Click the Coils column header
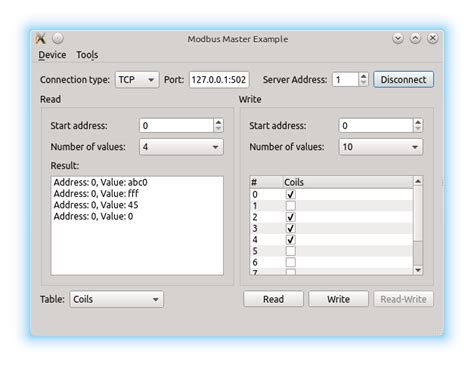The width and height of the screenshot is (474, 366). 348,182
